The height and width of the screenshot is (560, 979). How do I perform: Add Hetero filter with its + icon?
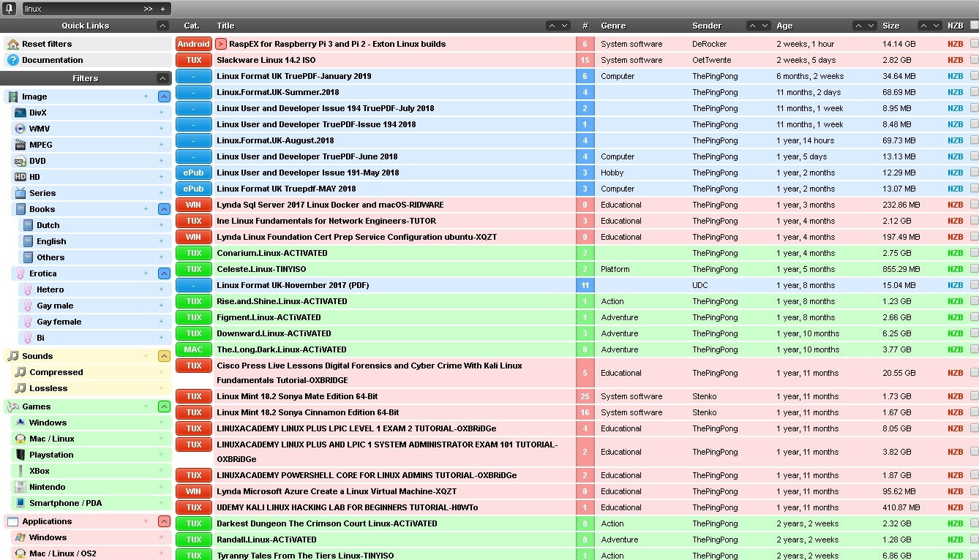pos(161,290)
